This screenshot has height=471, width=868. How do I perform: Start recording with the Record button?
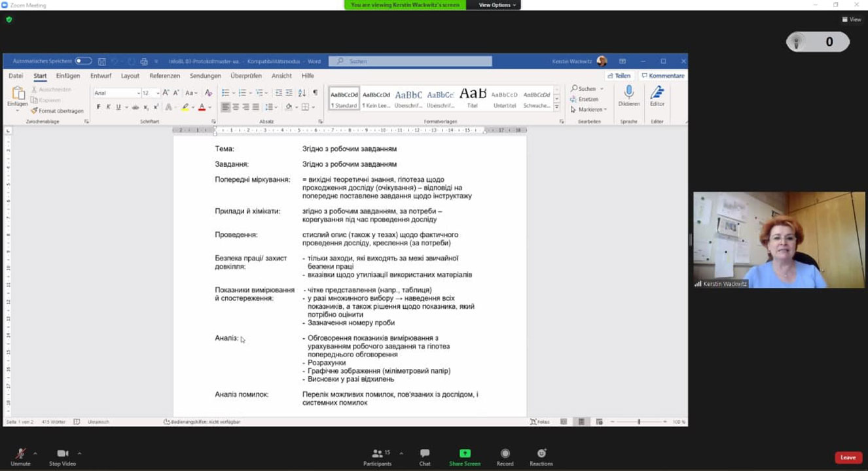[505, 456]
